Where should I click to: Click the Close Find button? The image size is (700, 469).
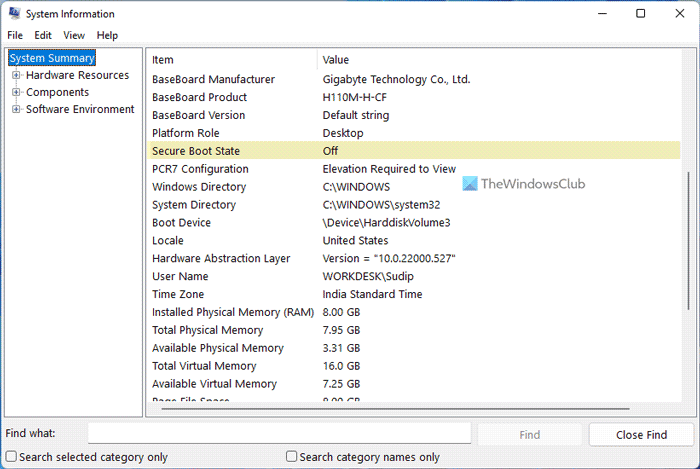(641, 434)
